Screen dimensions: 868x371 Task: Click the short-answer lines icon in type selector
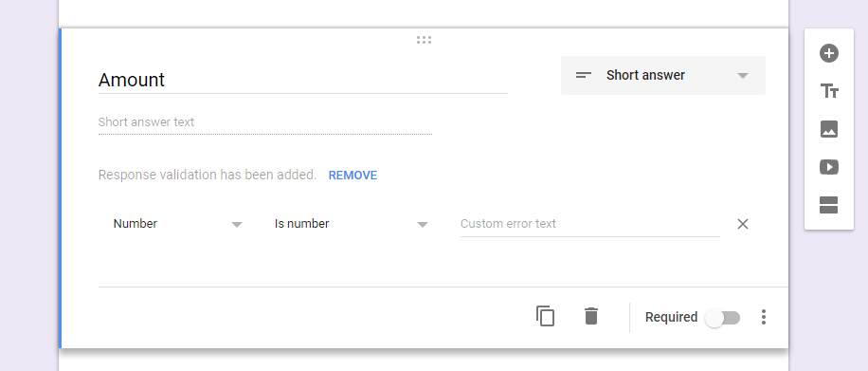pyautogui.click(x=584, y=75)
